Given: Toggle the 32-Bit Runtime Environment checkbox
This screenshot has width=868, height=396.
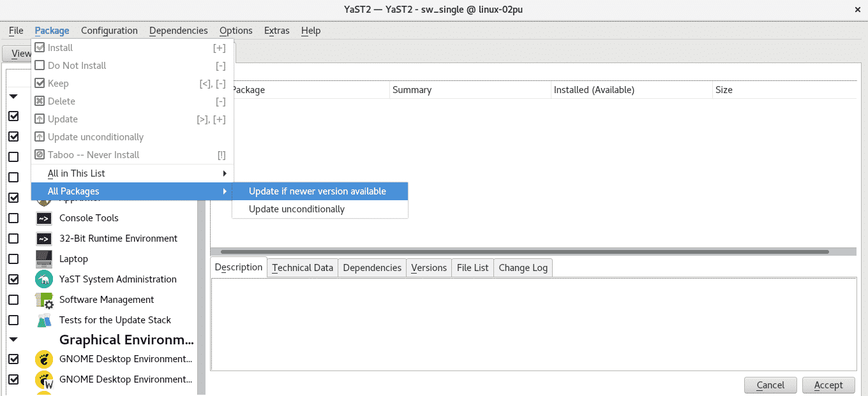Looking at the screenshot, I should click(13, 238).
